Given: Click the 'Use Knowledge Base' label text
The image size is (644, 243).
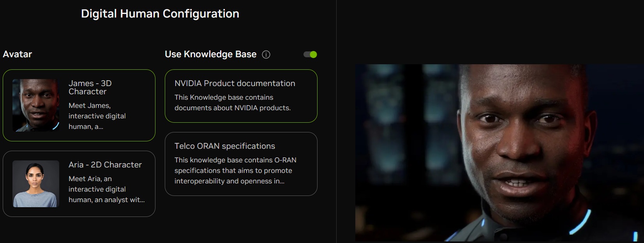Looking at the screenshot, I should (x=210, y=54).
